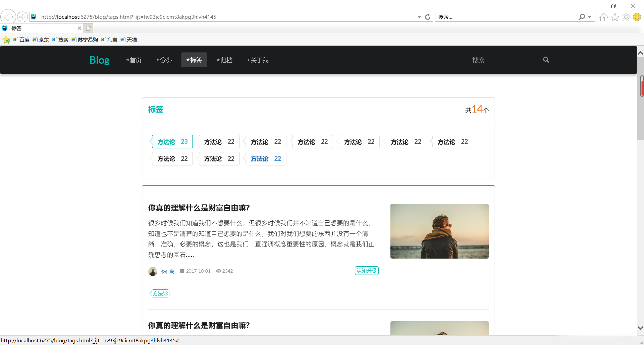The width and height of the screenshot is (644, 345).
Task: Open a new browser tab
Action: point(88,28)
